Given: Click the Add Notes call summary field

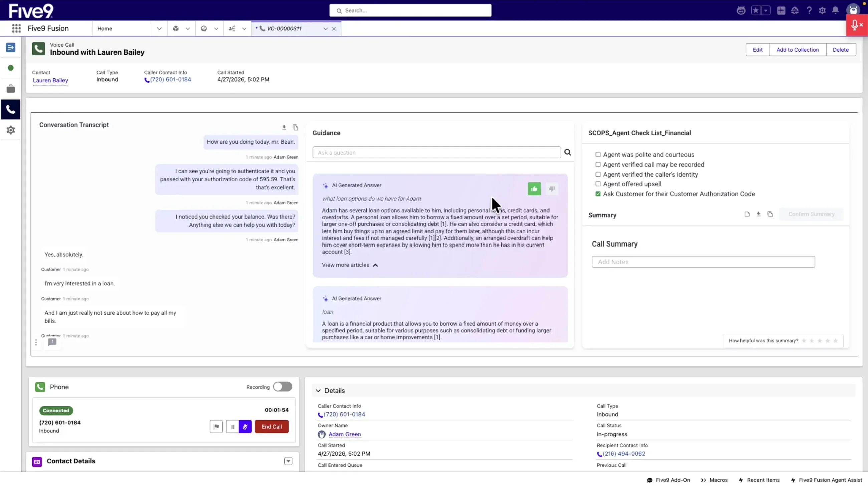Looking at the screenshot, I should [x=703, y=262].
